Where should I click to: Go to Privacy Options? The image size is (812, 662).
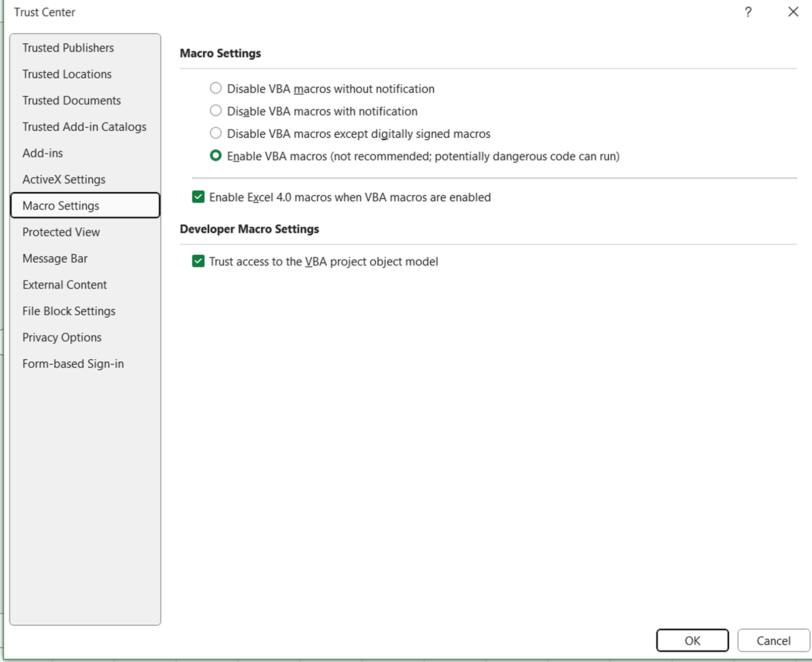(x=85, y=337)
